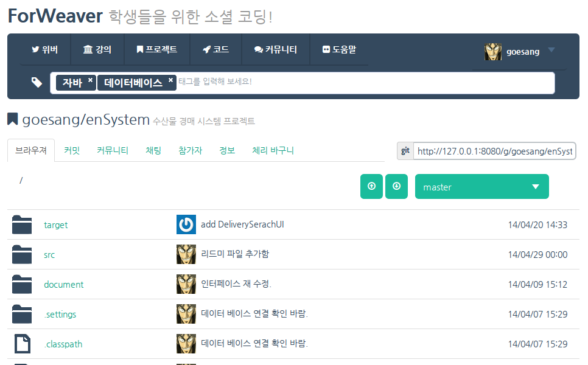The height and width of the screenshot is (365, 588).
Task: Click the src folder icon
Action: point(22,254)
